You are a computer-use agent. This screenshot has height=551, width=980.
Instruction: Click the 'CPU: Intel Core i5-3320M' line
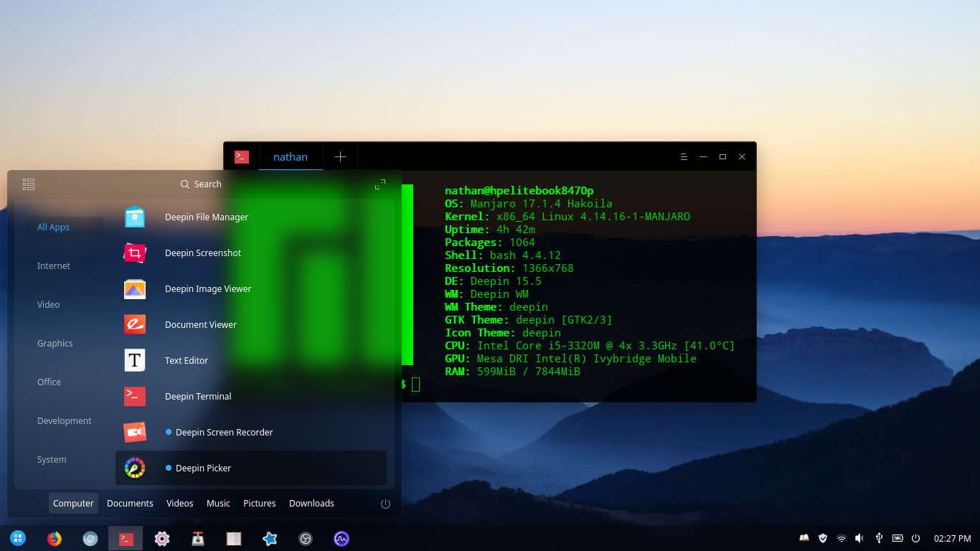point(590,346)
